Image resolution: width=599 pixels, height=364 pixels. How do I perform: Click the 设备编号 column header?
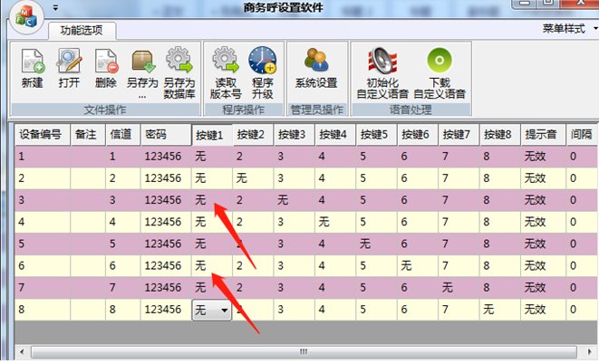[41, 134]
